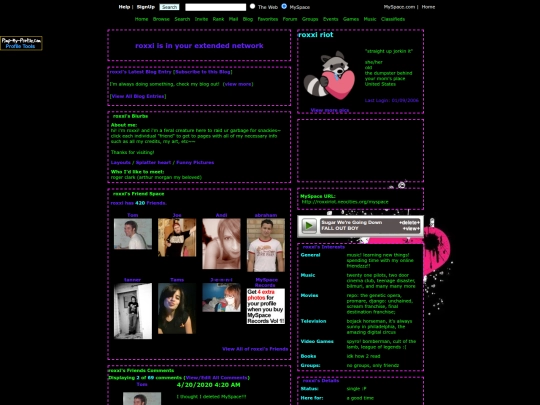This screenshot has width=540, height=405.
Task: Go to MySpace.com link in header
Action: [x=399, y=7]
